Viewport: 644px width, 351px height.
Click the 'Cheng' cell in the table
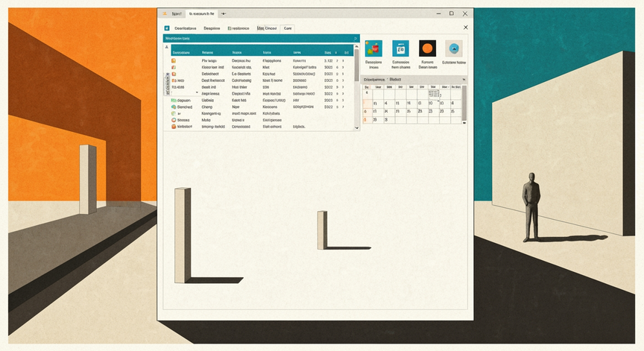click(x=207, y=107)
